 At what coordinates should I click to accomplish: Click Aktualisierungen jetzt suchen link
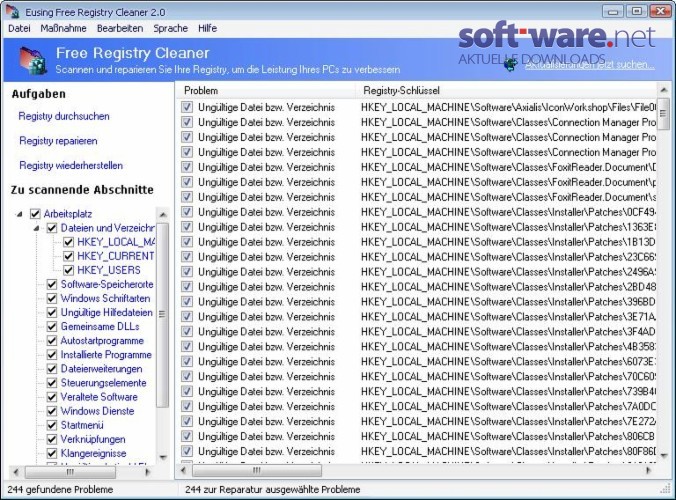click(x=589, y=65)
